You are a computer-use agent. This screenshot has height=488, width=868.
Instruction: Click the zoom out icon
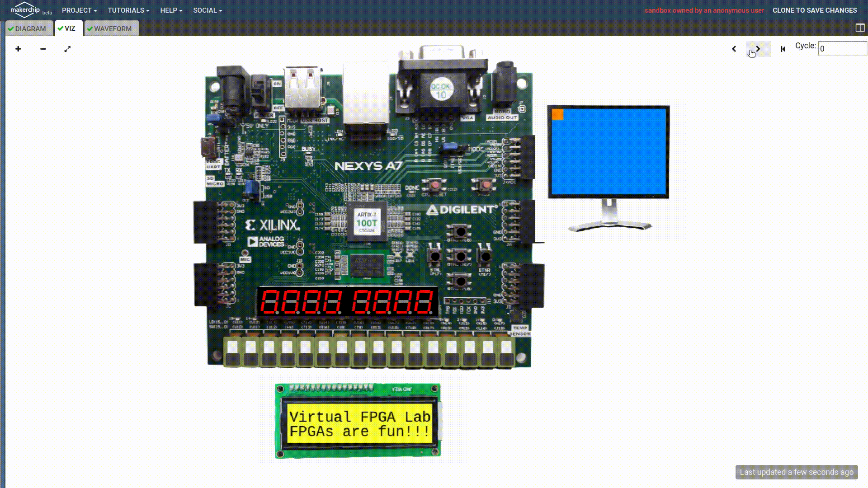pyautogui.click(x=42, y=49)
